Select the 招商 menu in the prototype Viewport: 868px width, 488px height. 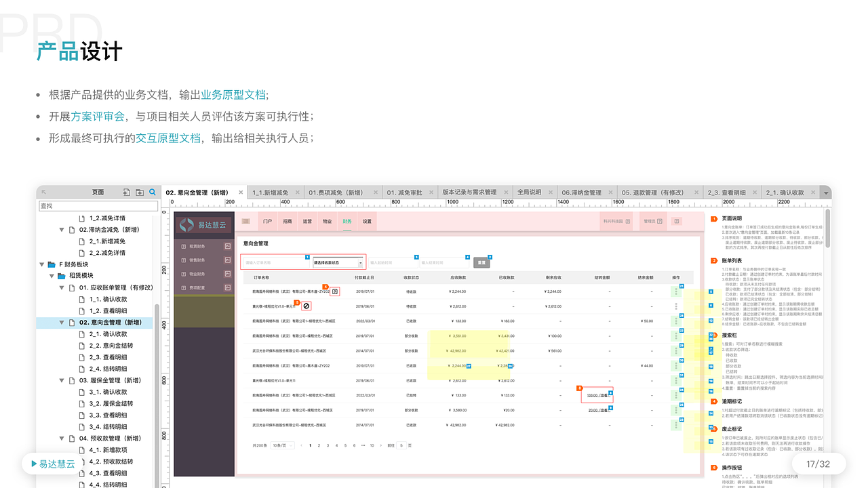click(x=288, y=221)
